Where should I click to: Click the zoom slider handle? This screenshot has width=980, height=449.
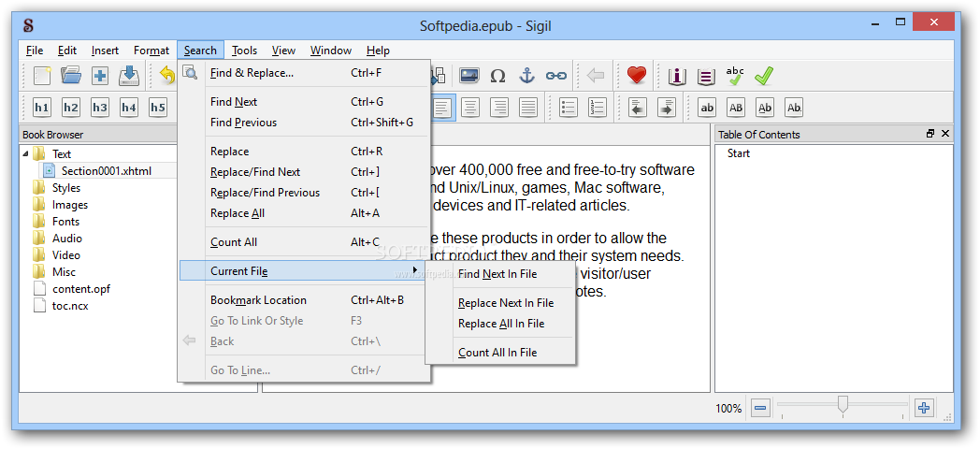843,405
